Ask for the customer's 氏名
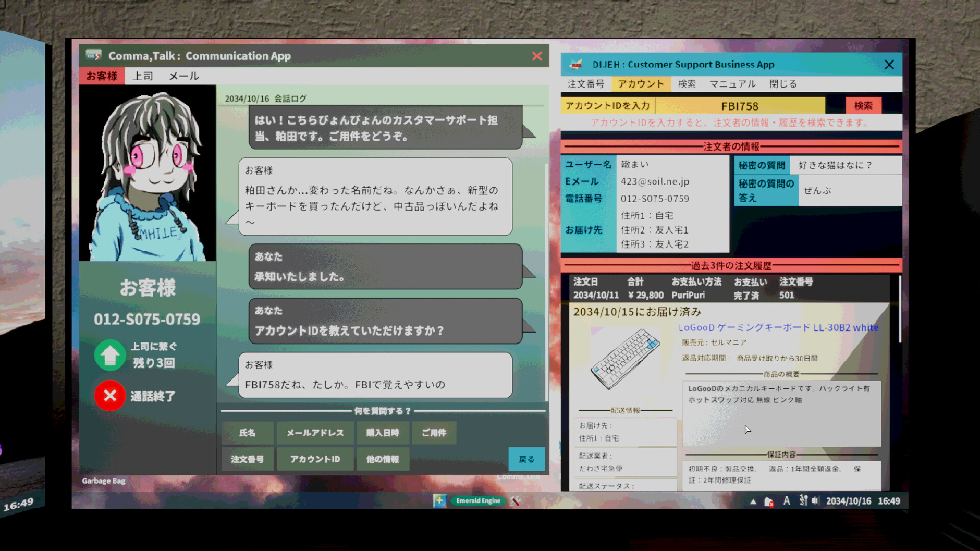Image resolution: width=980 pixels, height=551 pixels. tap(248, 433)
